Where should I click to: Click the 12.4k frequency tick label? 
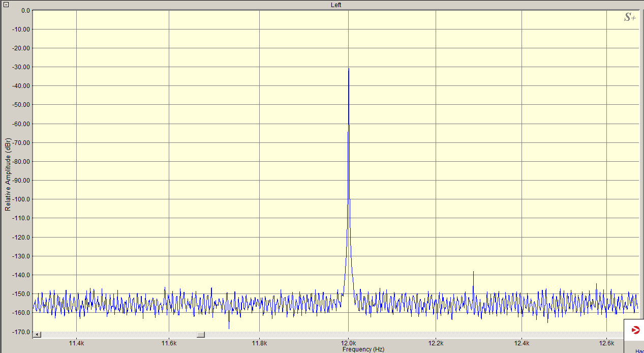(x=522, y=343)
